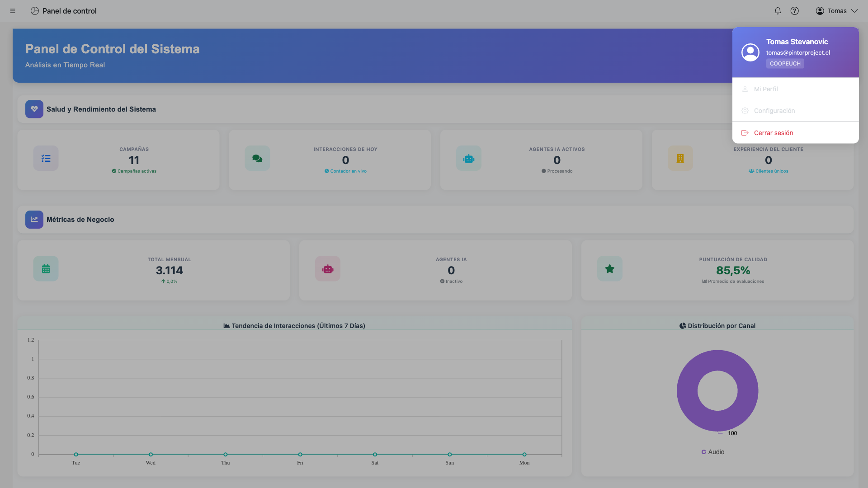Open the help question mark icon

(x=794, y=11)
